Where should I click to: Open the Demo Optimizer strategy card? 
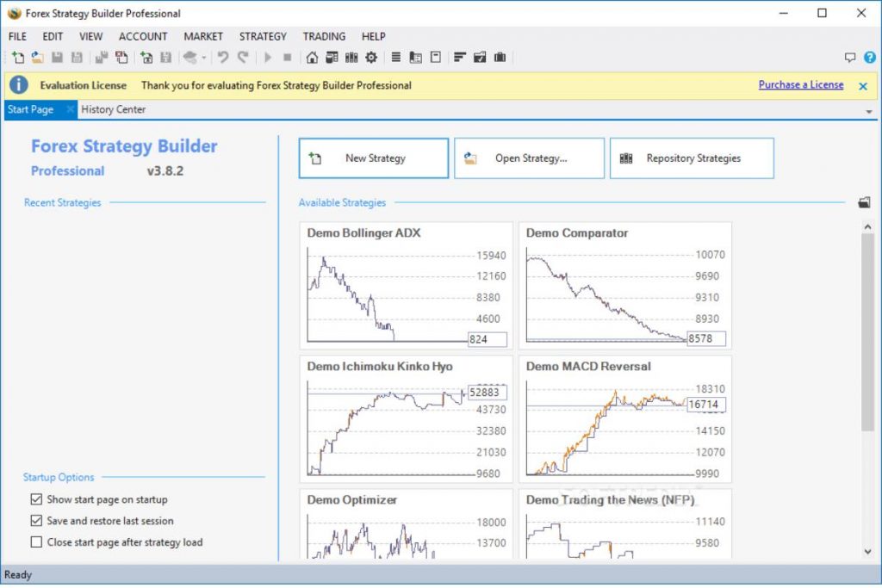407,524
